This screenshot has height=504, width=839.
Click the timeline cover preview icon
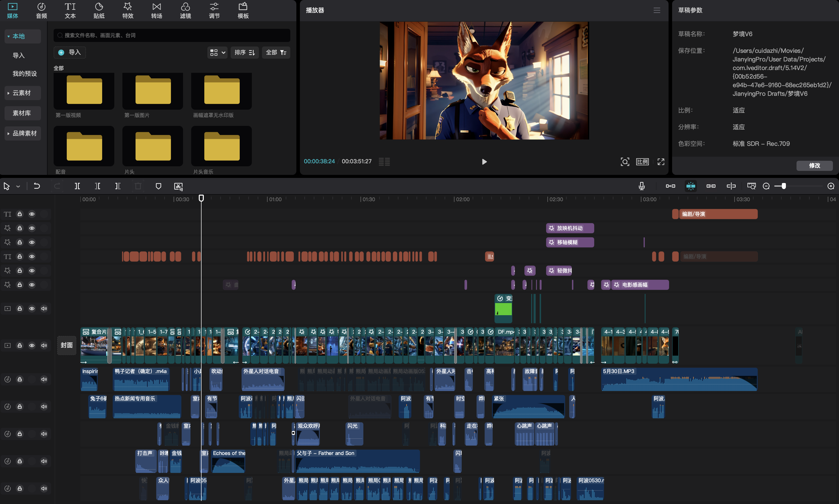(751, 186)
